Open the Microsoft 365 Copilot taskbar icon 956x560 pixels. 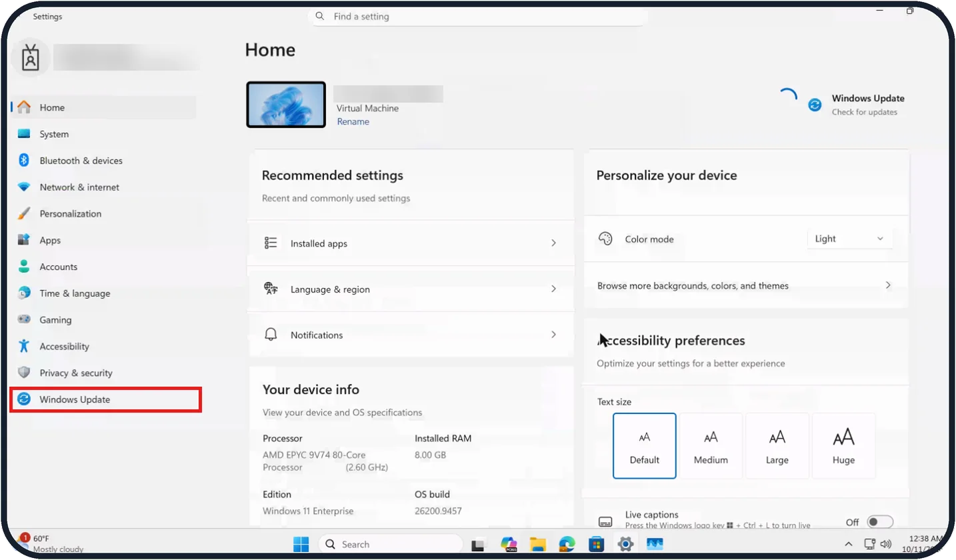pos(509,545)
